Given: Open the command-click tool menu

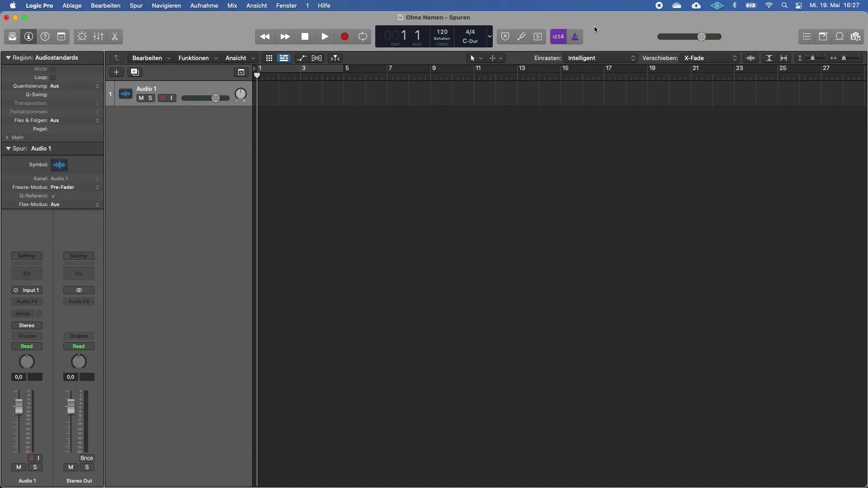Looking at the screenshot, I should (x=496, y=58).
